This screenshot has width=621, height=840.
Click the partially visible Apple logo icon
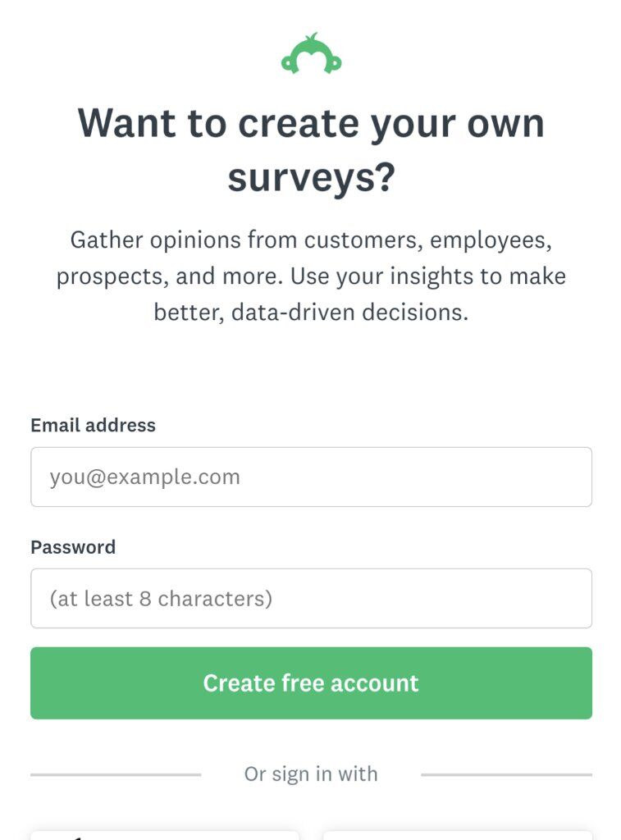(x=78, y=837)
